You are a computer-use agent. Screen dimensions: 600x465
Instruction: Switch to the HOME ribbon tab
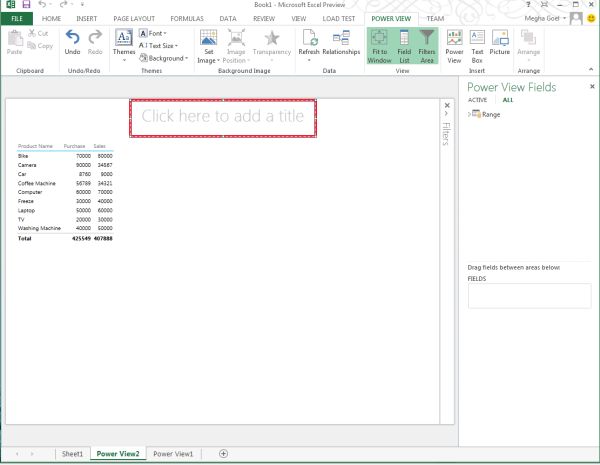click(51, 19)
